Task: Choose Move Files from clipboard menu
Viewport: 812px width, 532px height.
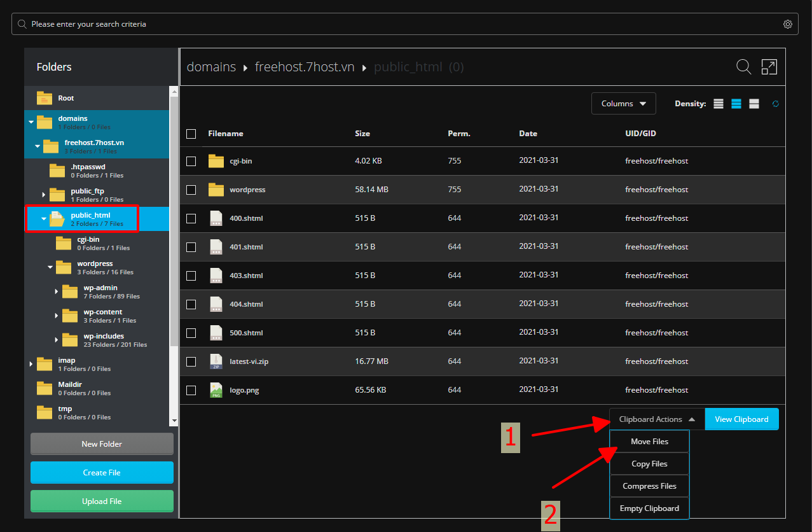Action: [649, 442]
